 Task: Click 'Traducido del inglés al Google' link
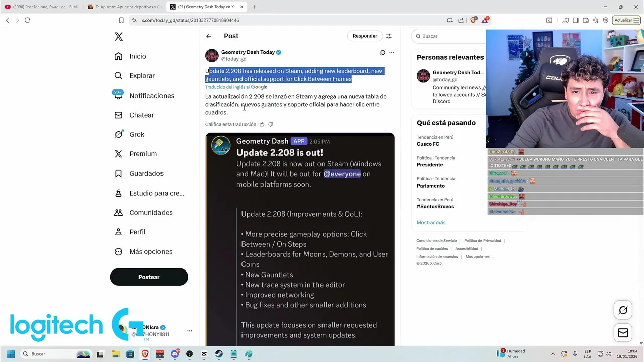(236, 87)
